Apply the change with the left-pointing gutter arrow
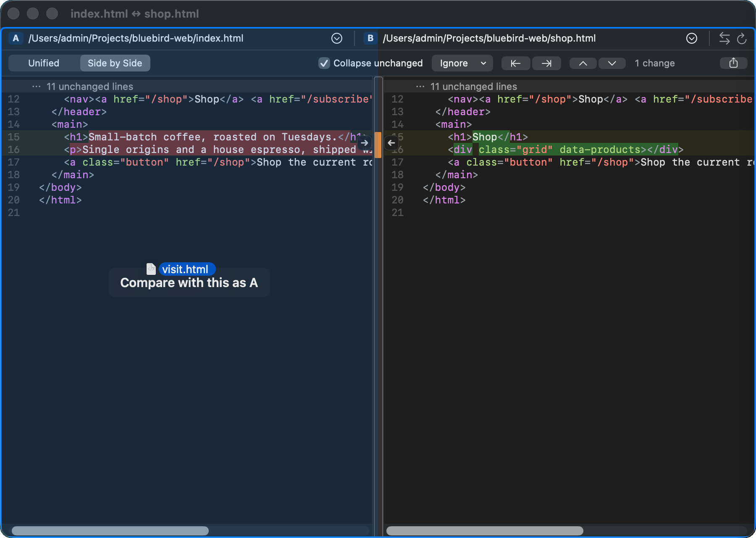 (391, 143)
